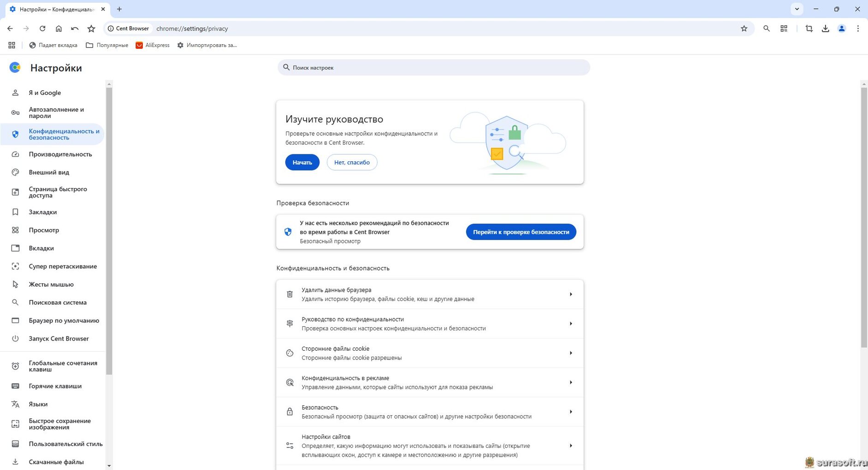Open the toolbar search magnifier
This screenshot has height=470, width=868.
click(x=767, y=29)
